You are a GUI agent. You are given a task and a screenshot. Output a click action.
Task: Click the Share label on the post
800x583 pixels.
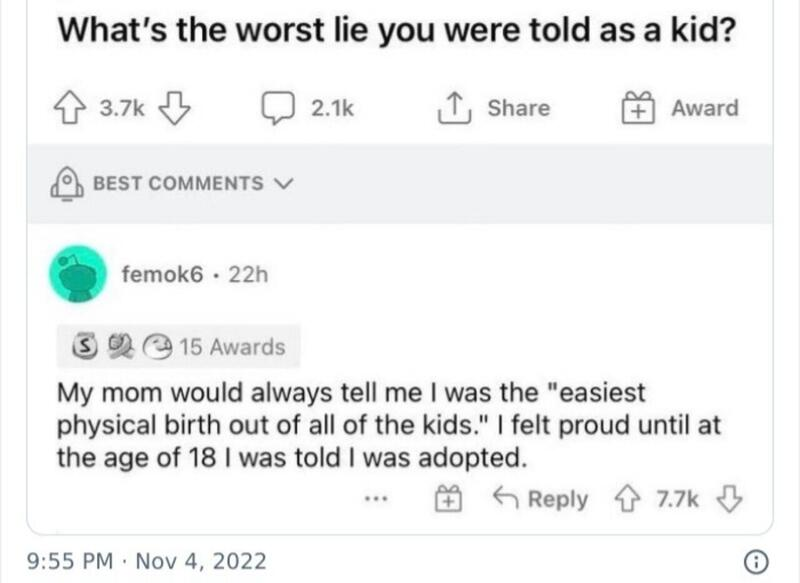[518, 108]
